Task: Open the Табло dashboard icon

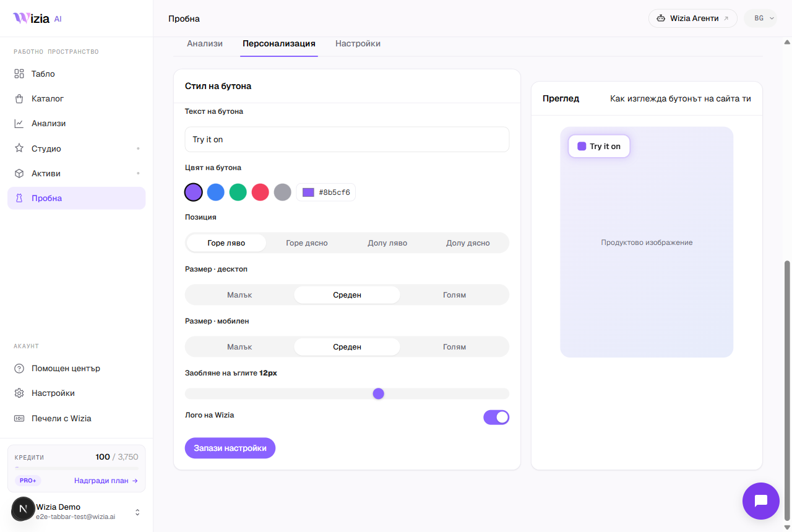Action: pos(19,74)
